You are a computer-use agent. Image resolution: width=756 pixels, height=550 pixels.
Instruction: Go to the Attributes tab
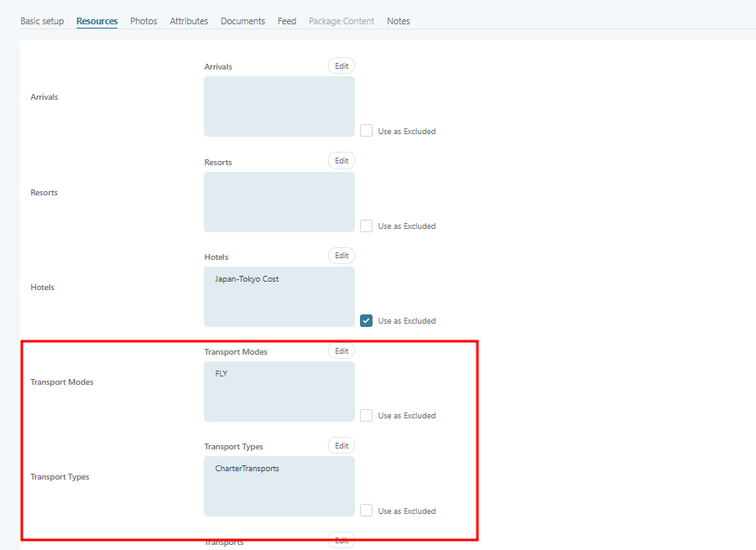[189, 21]
